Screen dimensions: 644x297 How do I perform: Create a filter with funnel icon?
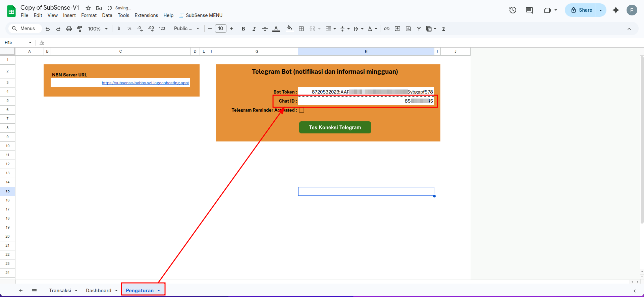point(419,29)
